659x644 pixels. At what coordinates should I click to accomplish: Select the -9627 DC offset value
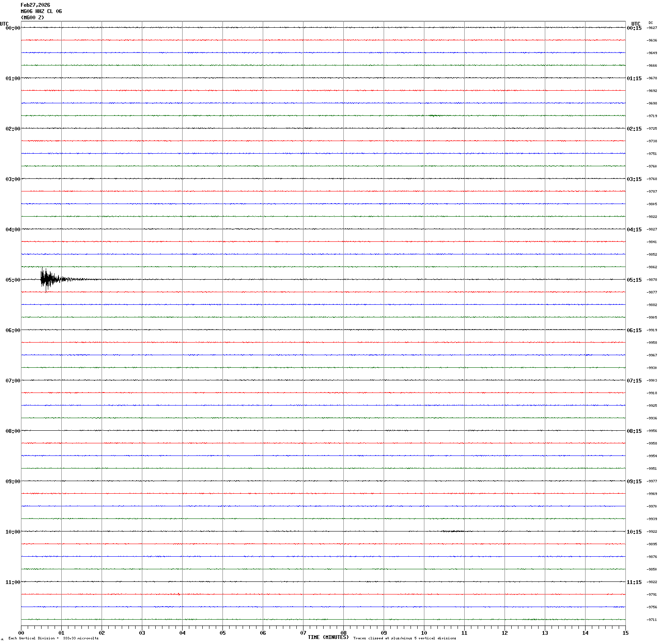coord(652,28)
